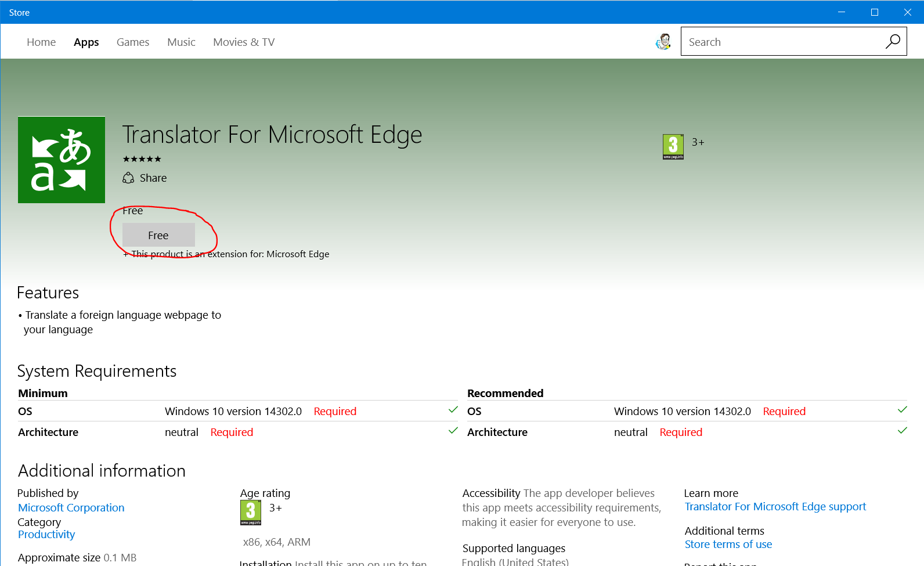Click the search magnifier icon

[893, 42]
